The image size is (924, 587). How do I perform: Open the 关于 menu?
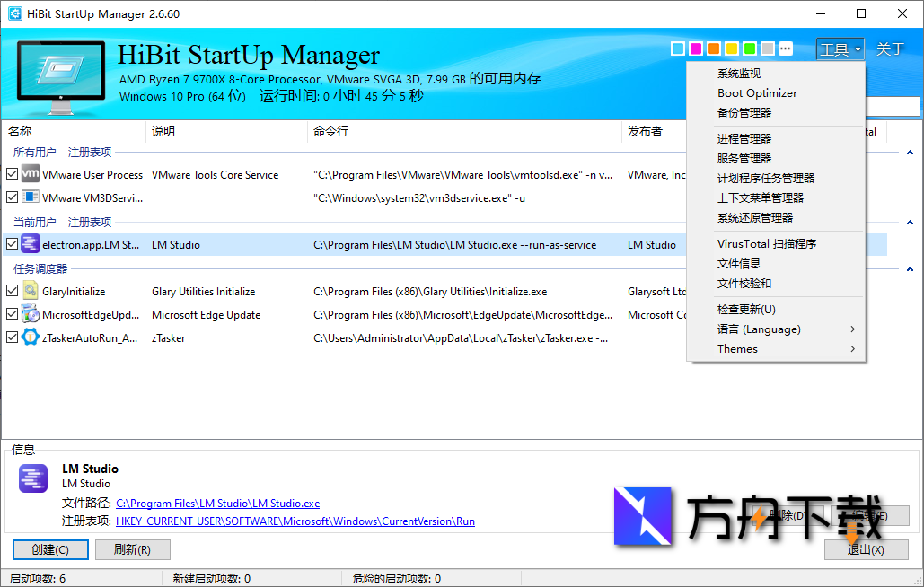890,48
